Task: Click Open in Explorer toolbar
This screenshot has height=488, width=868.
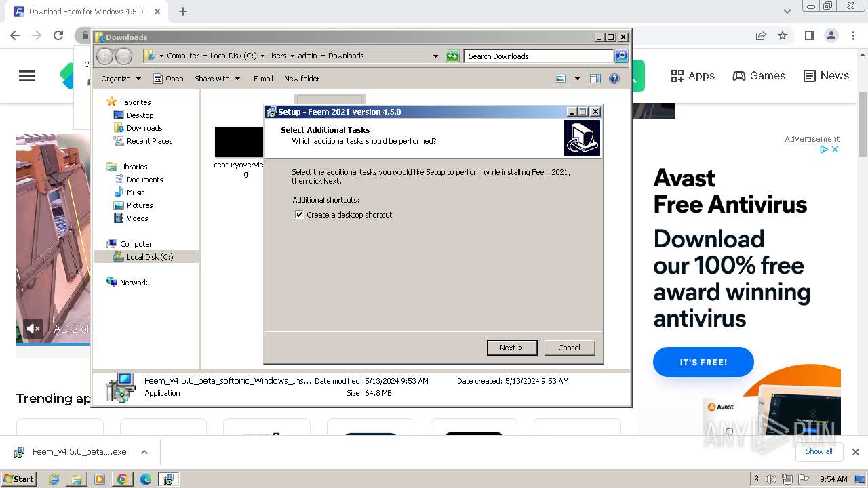Action: point(168,79)
